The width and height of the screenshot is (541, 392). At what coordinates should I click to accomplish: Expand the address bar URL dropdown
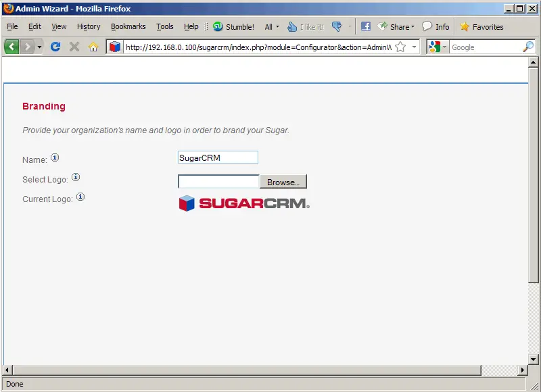(x=414, y=47)
